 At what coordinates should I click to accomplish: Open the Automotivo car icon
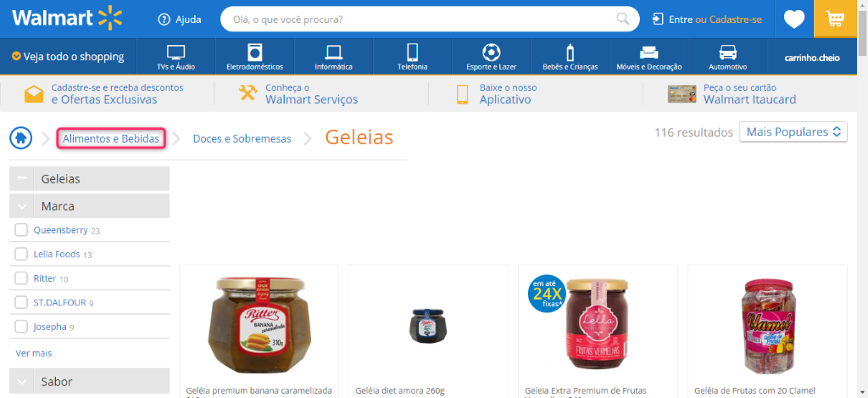pyautogui.click(x=728, y=52)
